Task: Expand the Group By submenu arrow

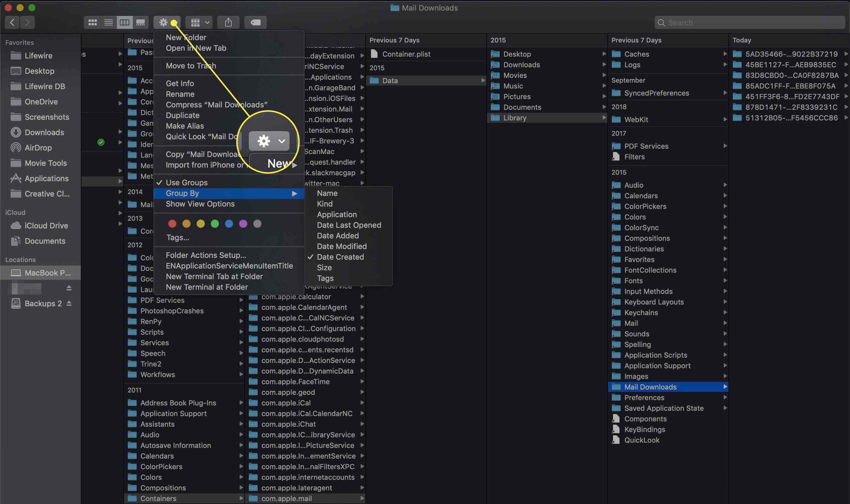Action: (x=295, y=193)
